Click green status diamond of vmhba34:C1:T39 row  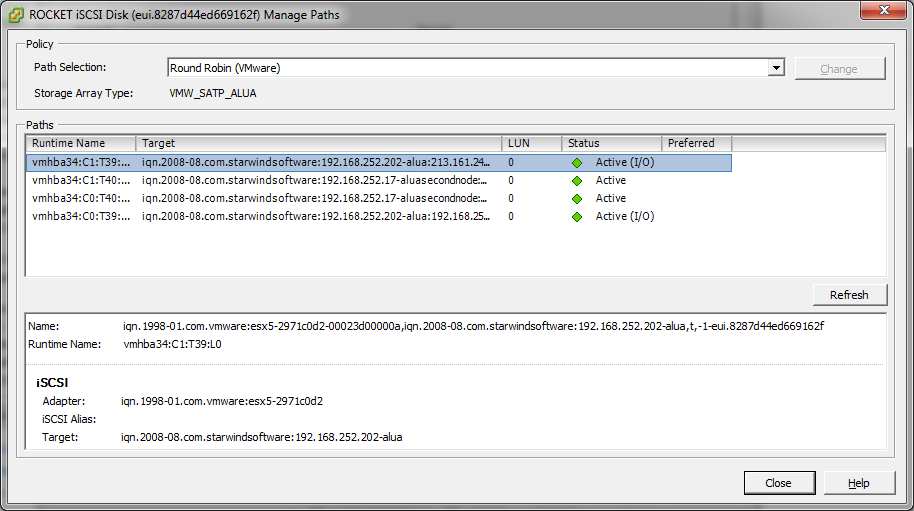(x=577, y=163)
